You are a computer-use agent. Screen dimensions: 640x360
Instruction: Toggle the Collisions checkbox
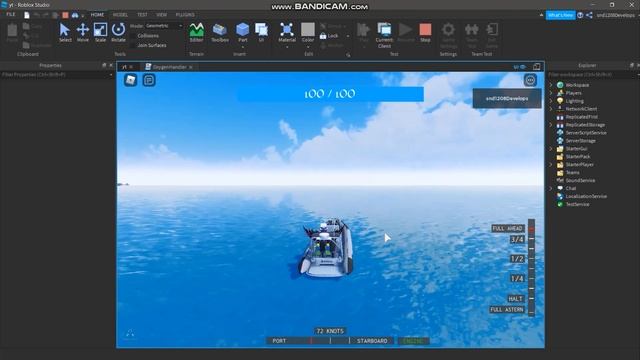(x=132, y=36)
